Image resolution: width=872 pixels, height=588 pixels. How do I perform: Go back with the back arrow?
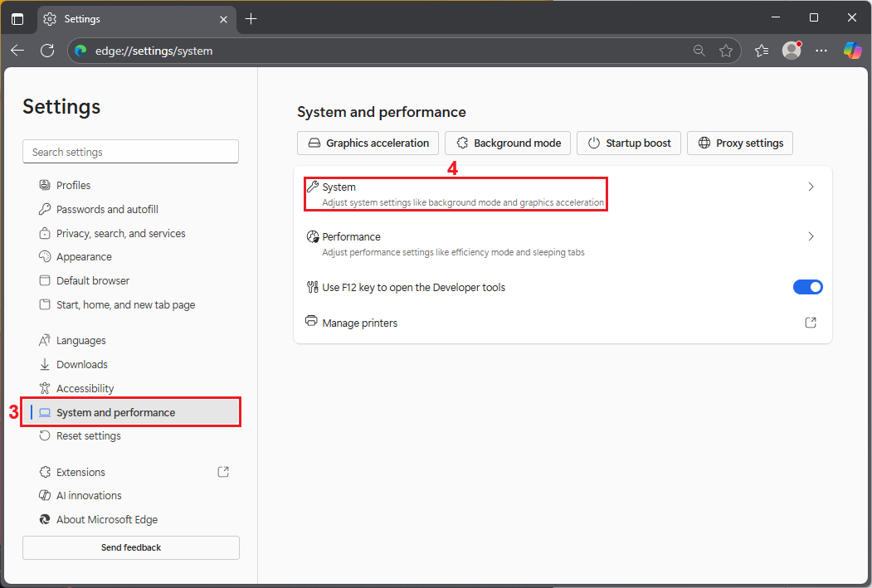17,51
